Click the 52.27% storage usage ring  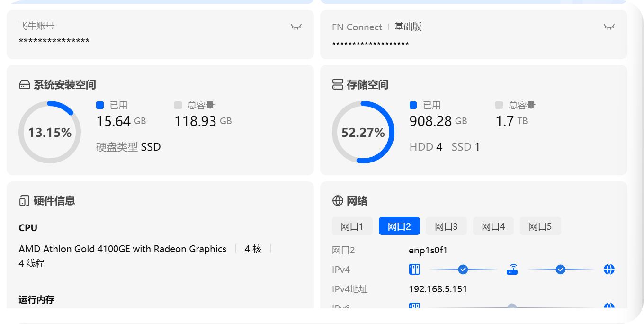pos(363,132)
